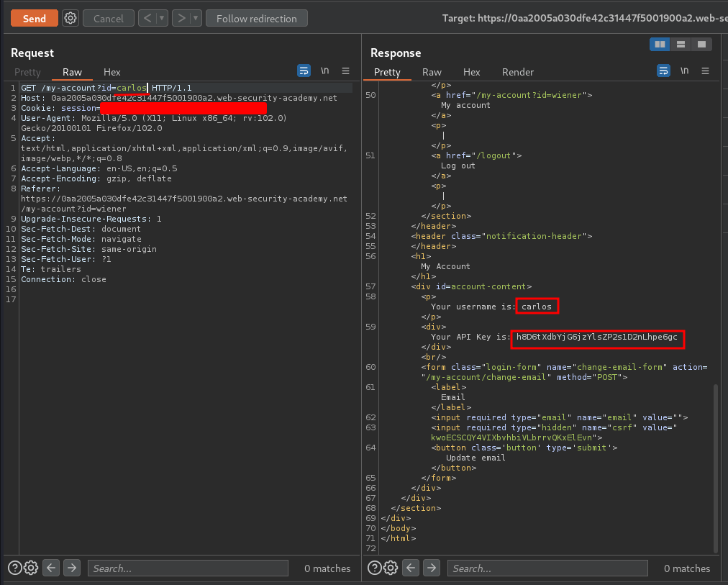Click the API key value in response
The height and width of the screenshot is (585, 728).
pyautogui.click(x=597, y=337)
